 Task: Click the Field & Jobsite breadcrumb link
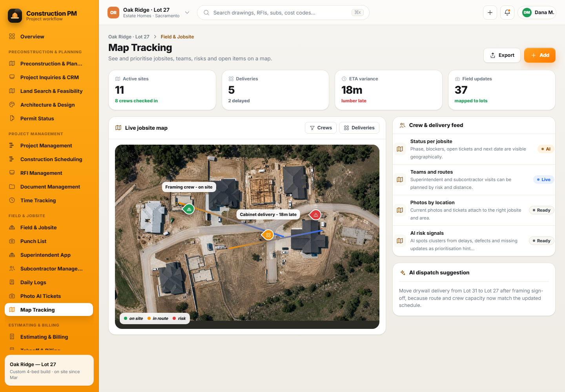(177, 37)
